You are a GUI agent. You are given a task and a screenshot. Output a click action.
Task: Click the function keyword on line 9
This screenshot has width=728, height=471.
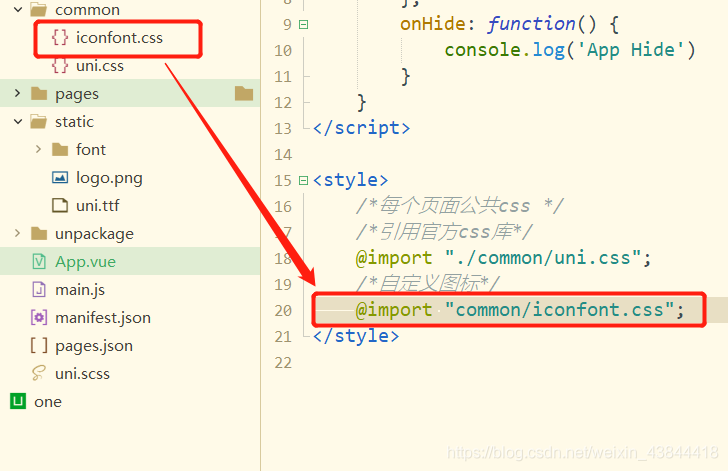[532, 24]
